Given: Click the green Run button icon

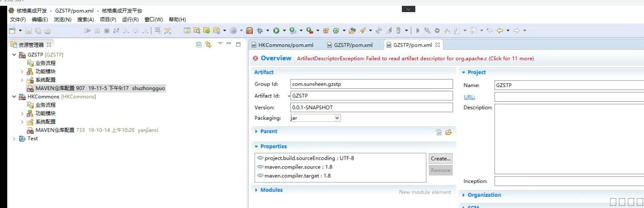Looking at the screenshot, I should coord(276,31).
